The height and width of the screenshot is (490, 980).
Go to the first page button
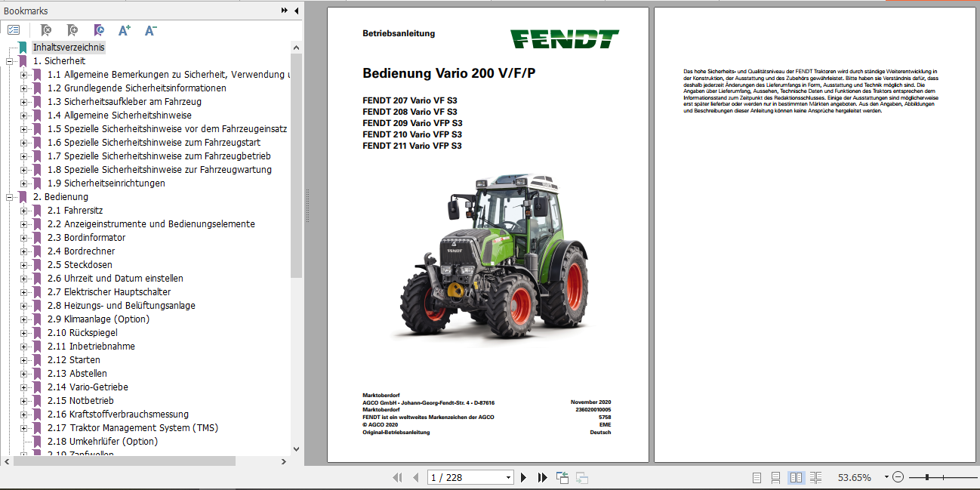pos(398,477)
